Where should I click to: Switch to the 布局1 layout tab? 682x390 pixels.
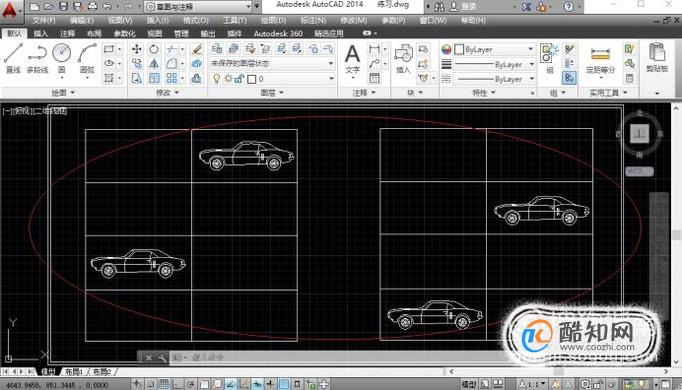[74, 372]
